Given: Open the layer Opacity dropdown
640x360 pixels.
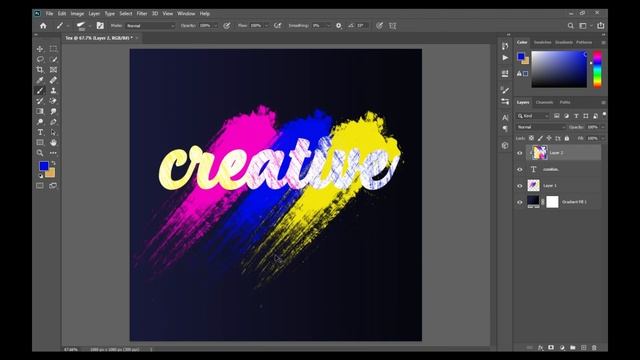Looking at the screenshot, I should [602, 127].
